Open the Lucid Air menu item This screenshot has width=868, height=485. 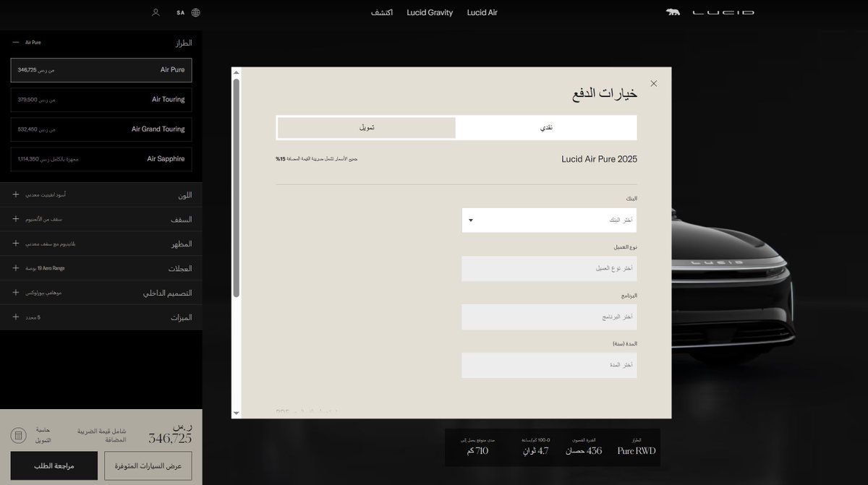pyautogui.click(x=482, y=12)
